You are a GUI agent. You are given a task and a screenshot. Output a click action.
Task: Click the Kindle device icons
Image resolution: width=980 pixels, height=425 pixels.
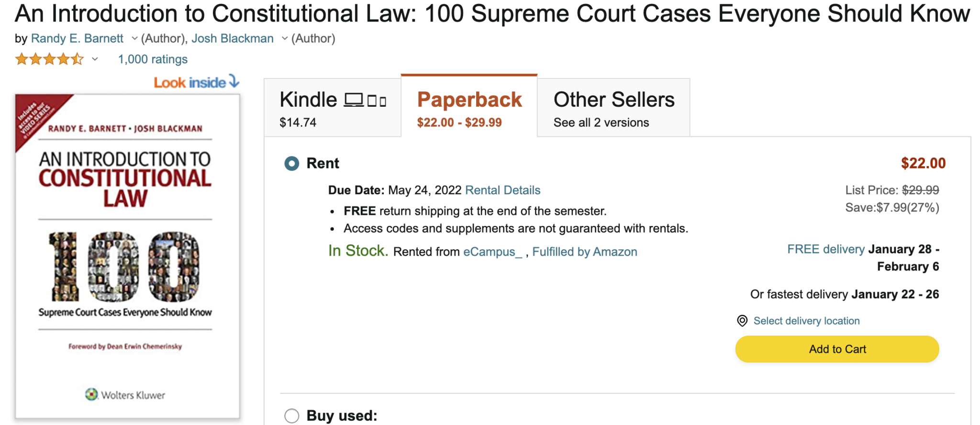(x=365, y=101)
